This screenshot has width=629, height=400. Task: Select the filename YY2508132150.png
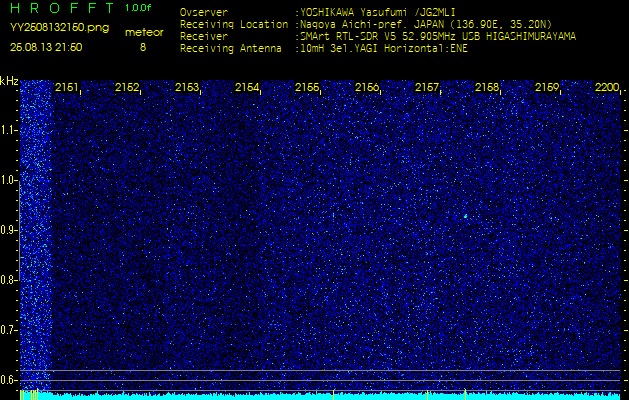click(x=59, y=28)
